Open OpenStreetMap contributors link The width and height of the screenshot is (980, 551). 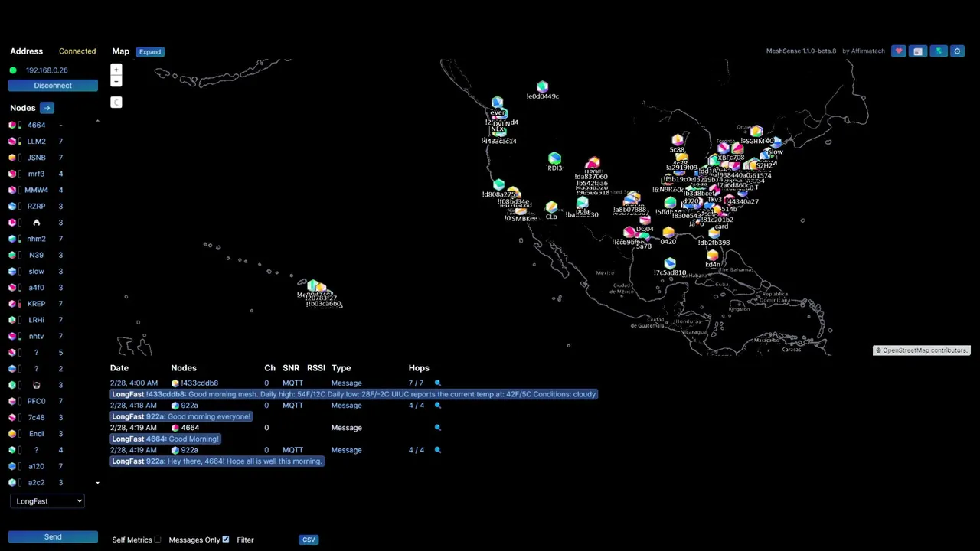(x=924, y=350)
